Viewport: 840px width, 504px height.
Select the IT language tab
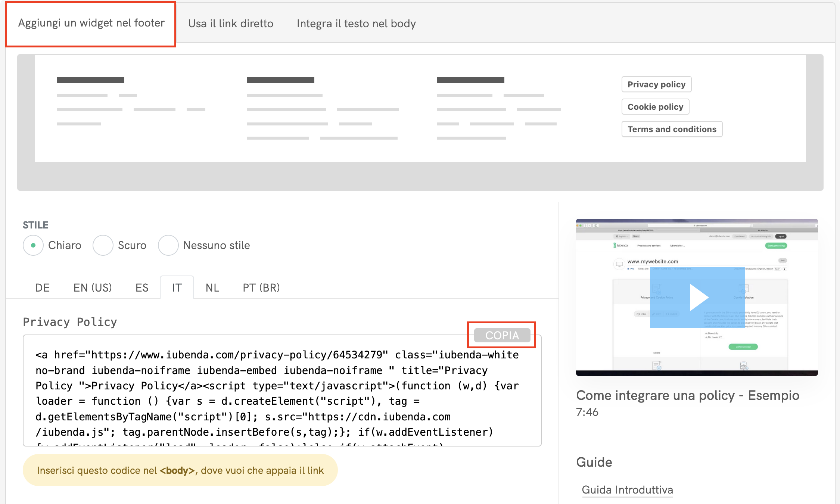(x=177, y=287)
